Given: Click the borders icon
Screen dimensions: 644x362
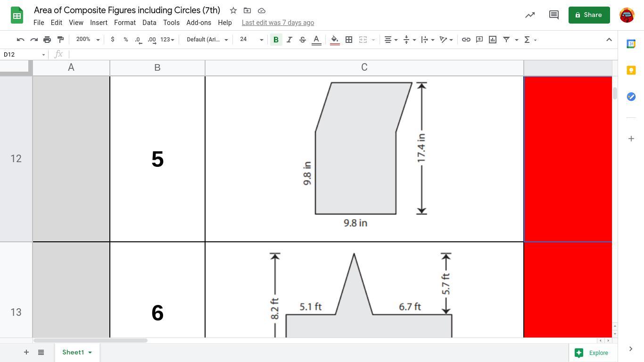Looking at the screenshot, I should click(x=349, y=40).
